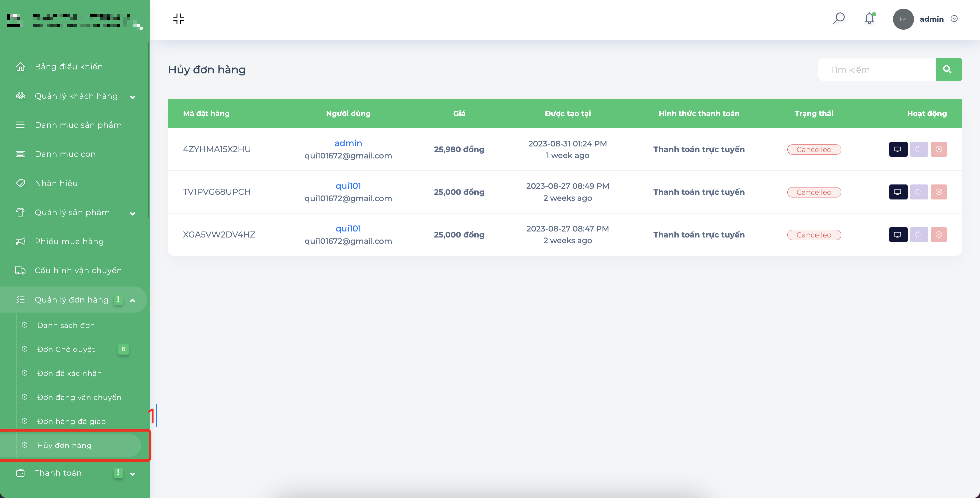Delete order XGA5VW2DV4HZ with red icon
980x498 pixels.
point(939,234)
